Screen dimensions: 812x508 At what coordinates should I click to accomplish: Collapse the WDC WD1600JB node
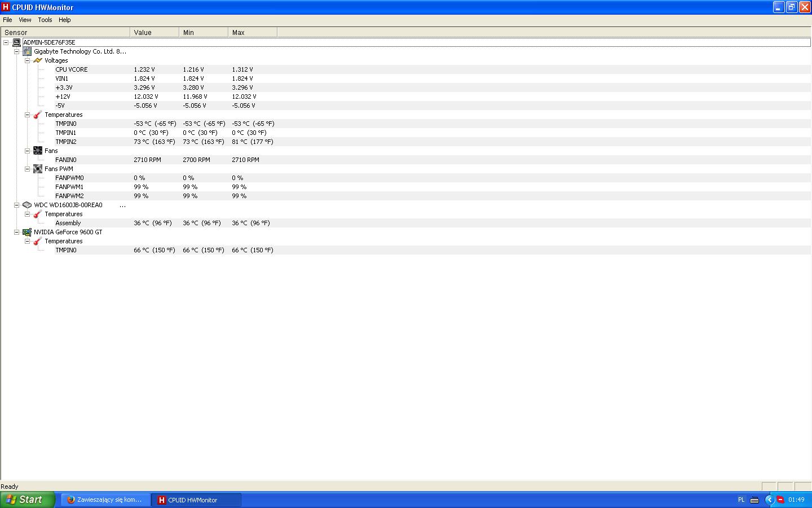click(17, 205)
